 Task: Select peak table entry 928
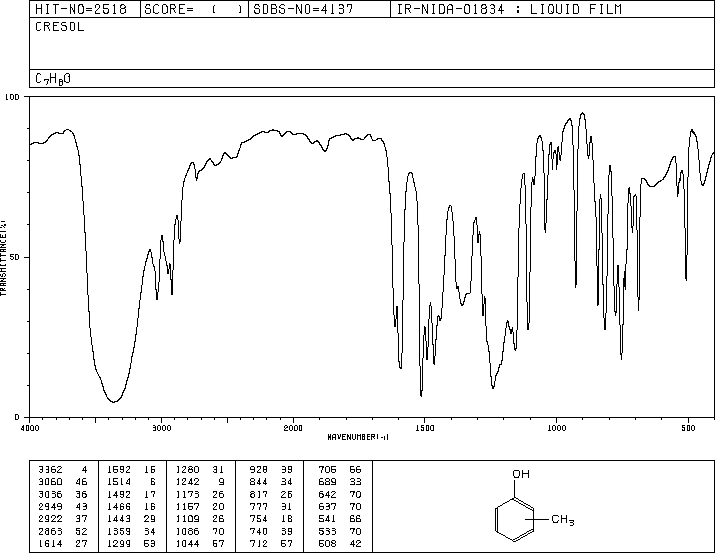[x=259, y=469]
